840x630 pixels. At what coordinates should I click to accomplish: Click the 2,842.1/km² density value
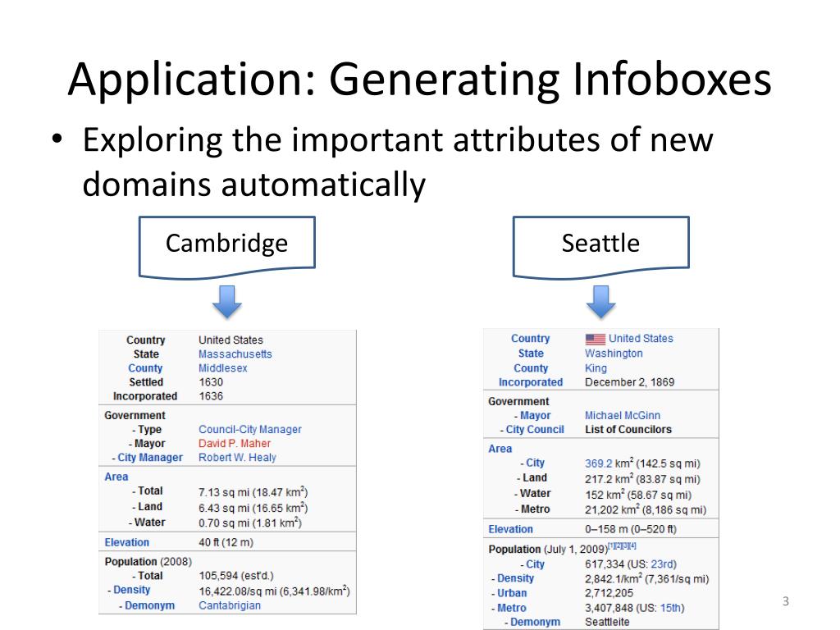click(x=646, y=579)
